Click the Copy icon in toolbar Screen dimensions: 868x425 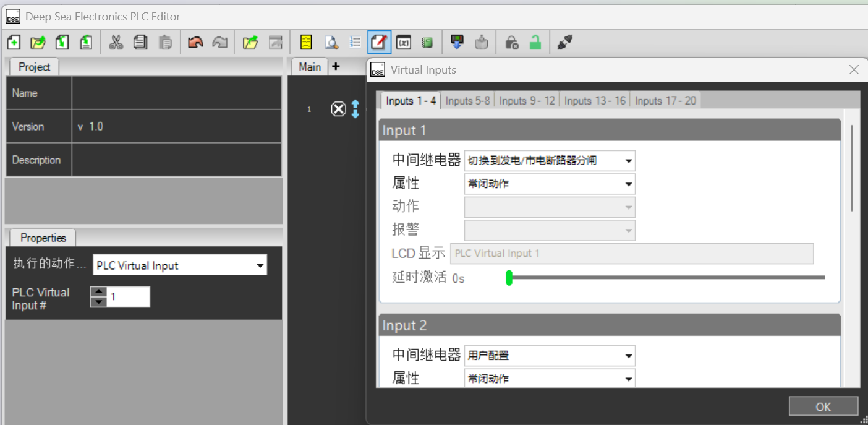[x=141, y=43]
